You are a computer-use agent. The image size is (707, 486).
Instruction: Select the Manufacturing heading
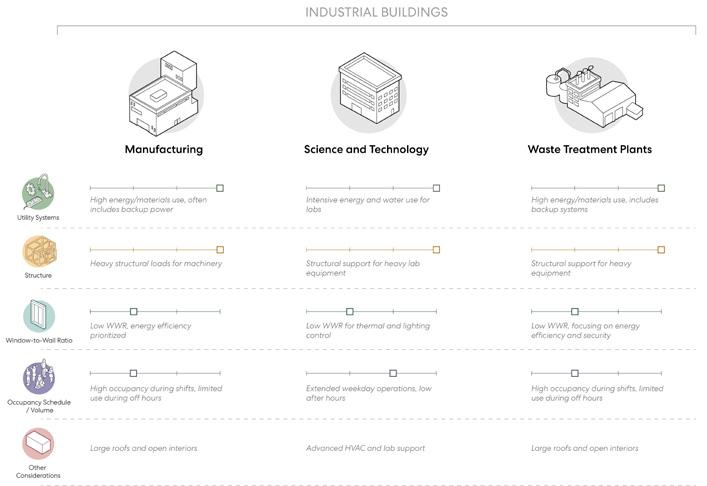(x=164, y=149)
